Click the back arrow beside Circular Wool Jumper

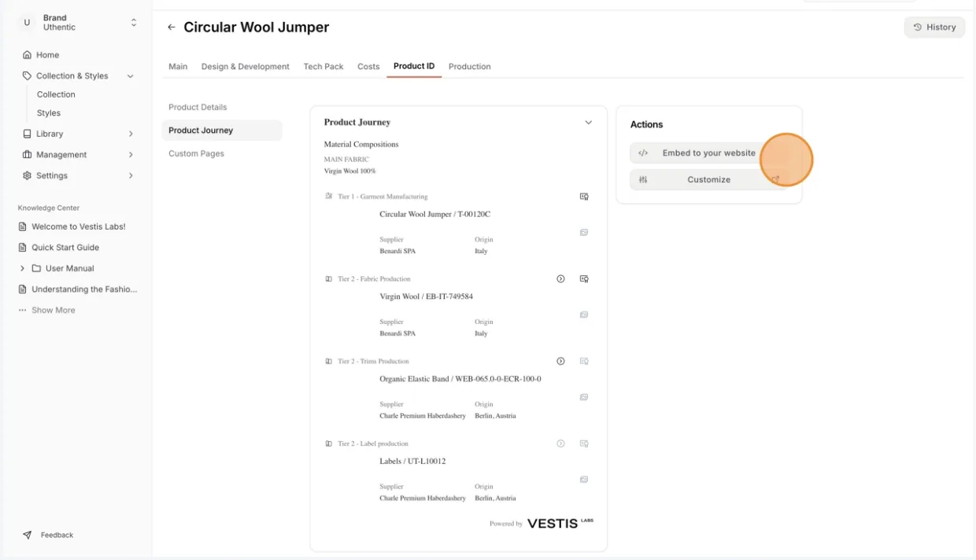tap(172, 28)
